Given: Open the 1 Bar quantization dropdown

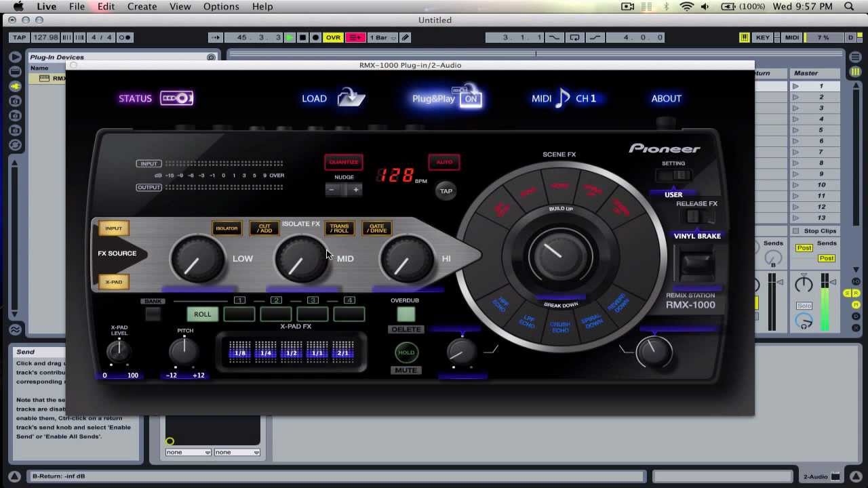Looking at the screenshot, I should [382, 37].
